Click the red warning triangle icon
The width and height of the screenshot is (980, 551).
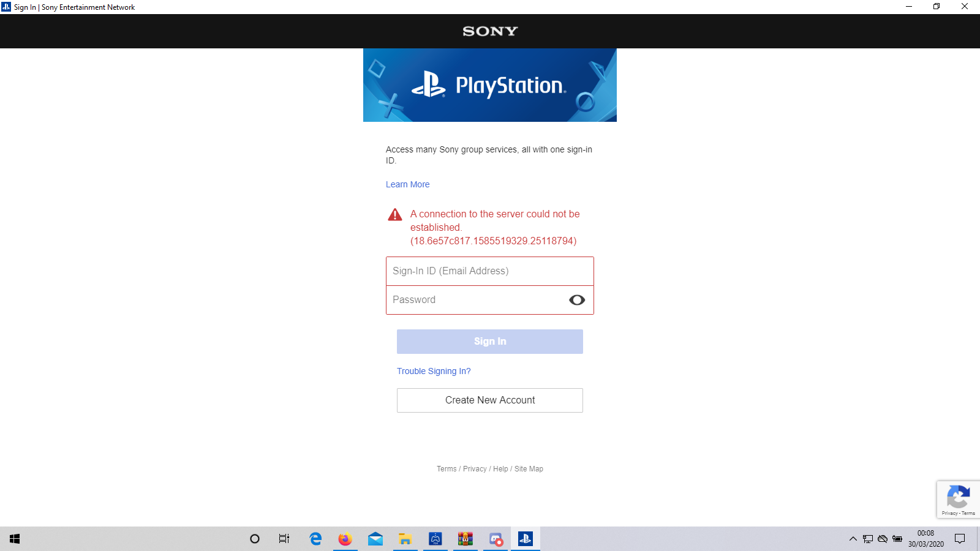(395, 215)
